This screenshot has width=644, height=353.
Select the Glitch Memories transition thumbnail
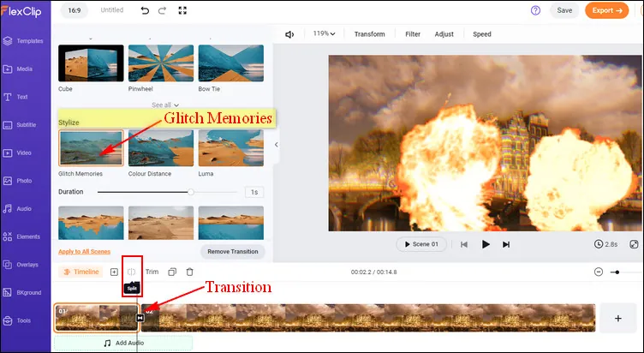pyautogui.click(x=91, y=148)
